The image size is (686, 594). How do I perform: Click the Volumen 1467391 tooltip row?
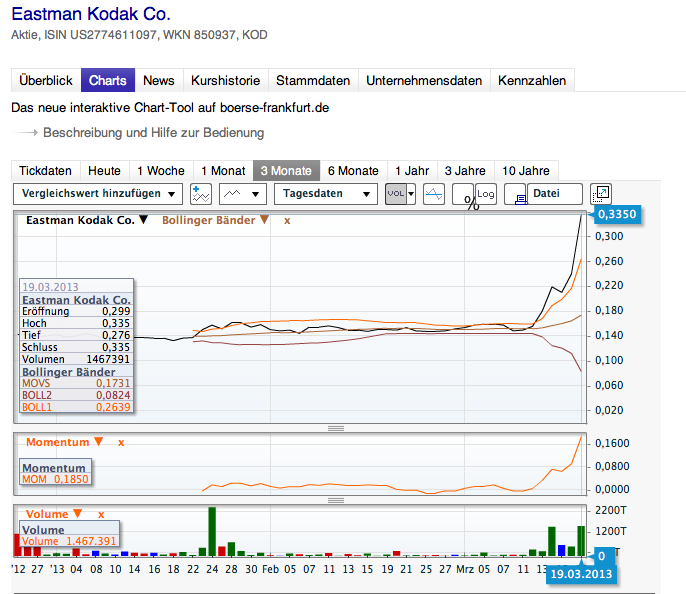click(x=76, y=359)
